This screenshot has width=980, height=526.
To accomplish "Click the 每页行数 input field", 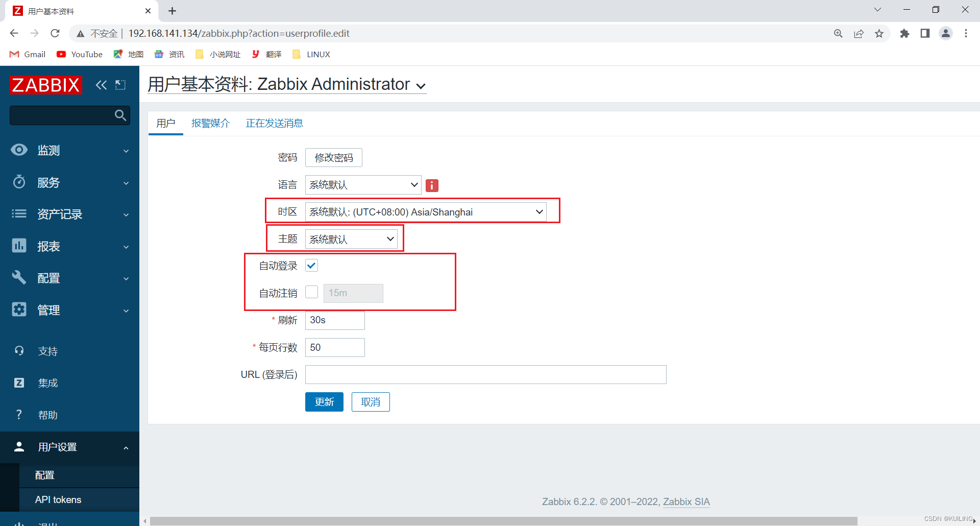I will (335, 347).
